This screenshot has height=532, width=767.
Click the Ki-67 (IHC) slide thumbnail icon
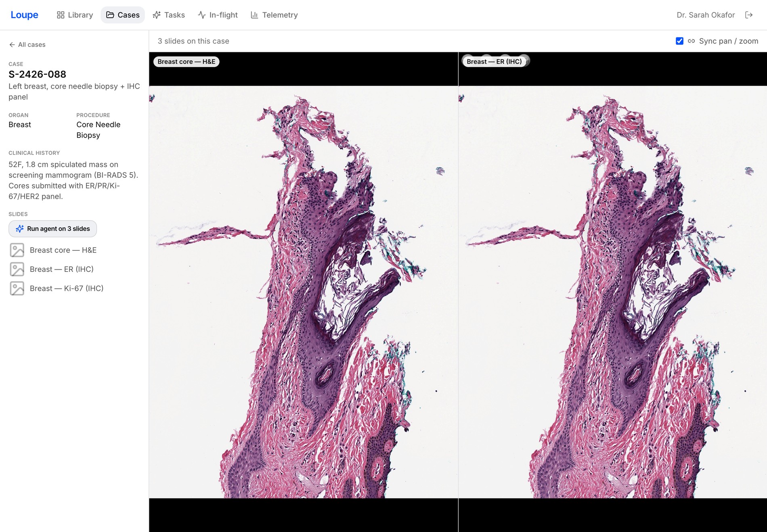pyautogui.click(x=17, y=288)
